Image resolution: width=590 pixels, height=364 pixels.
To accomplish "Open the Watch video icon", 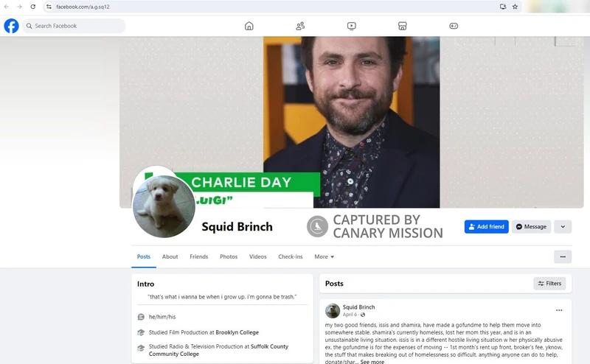I will (x=352, y=26).
